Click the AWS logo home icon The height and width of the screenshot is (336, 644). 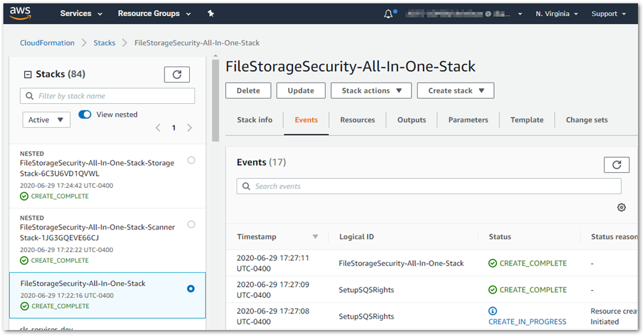(21, 13)
